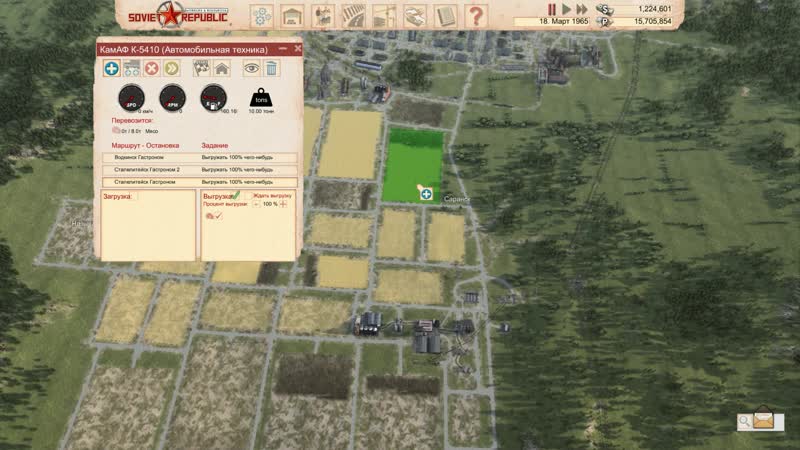Switch to fast forward speed
Viewport: 800px width, 450px height.
pyautogui.click(x=582, y=9)
